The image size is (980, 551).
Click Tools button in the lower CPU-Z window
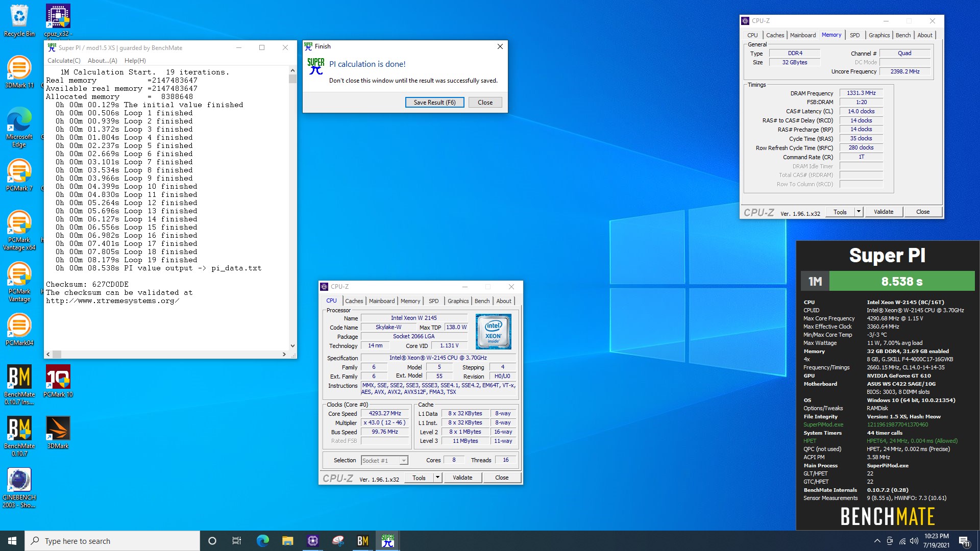click(x=419, y=478)
